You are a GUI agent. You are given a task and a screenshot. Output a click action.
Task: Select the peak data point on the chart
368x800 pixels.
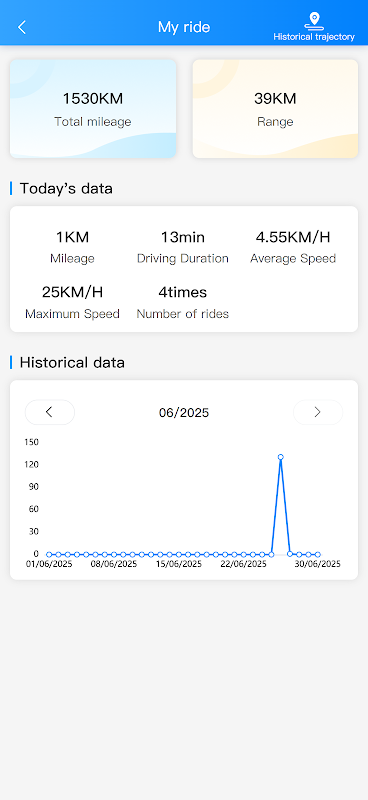(281, 457)
